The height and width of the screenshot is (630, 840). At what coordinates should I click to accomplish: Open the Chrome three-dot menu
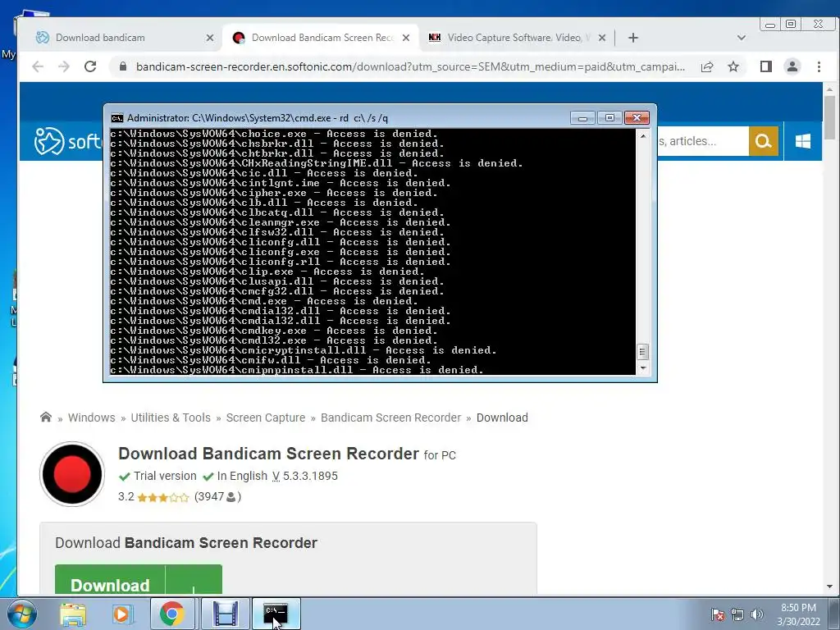click(819, 66)
